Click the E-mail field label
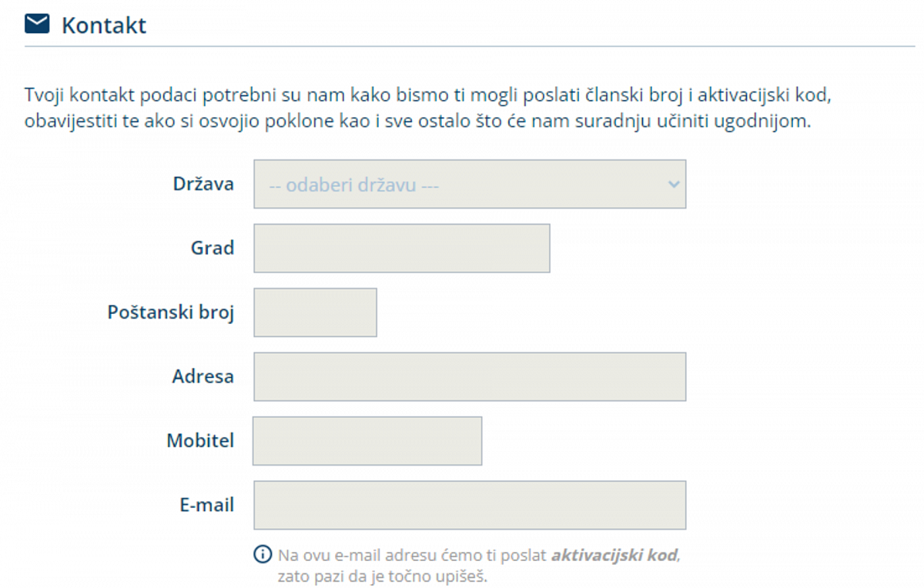The image size is (924, 588). coord(207,506)
